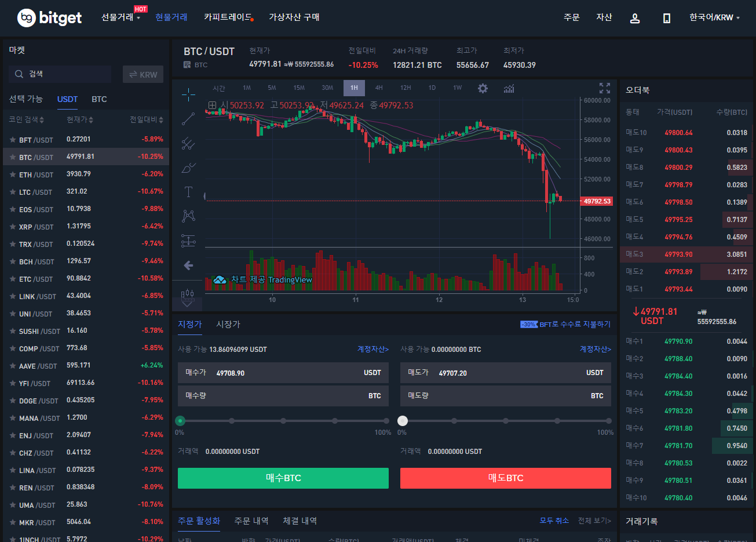
Task: Click the search magnifier icon
Action: coord(19,74)
